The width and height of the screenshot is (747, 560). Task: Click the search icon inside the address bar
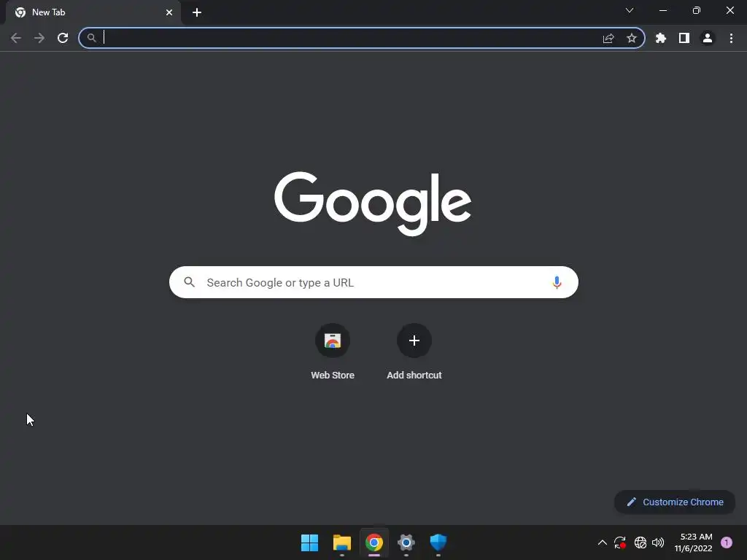click(x=91, y=38)
